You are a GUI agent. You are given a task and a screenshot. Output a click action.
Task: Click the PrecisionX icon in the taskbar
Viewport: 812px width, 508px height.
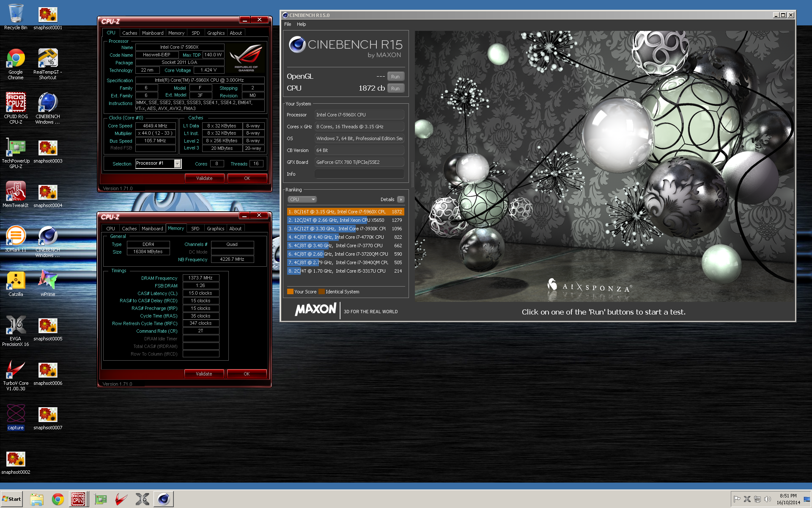[x=143, y=500]
